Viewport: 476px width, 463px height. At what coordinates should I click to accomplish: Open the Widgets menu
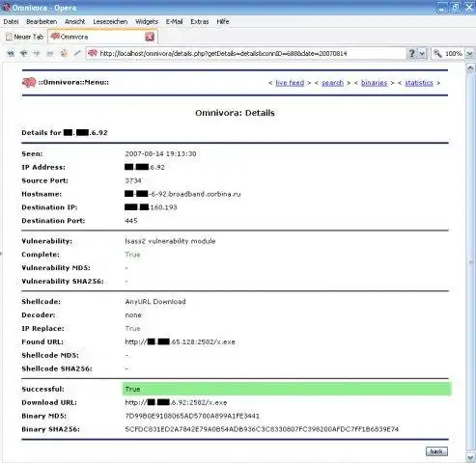[x=147, y=21]
